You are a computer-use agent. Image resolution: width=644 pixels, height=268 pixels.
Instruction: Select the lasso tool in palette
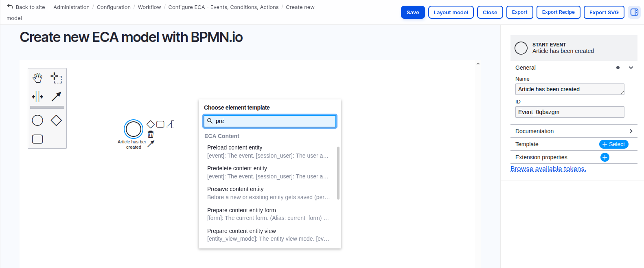click(x=56, y=77)
